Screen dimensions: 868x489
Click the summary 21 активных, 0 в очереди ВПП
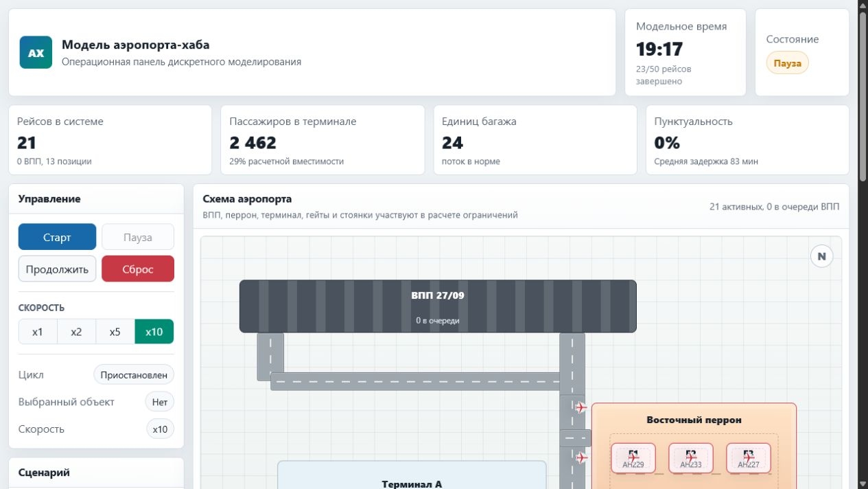(x=774, y=207)
